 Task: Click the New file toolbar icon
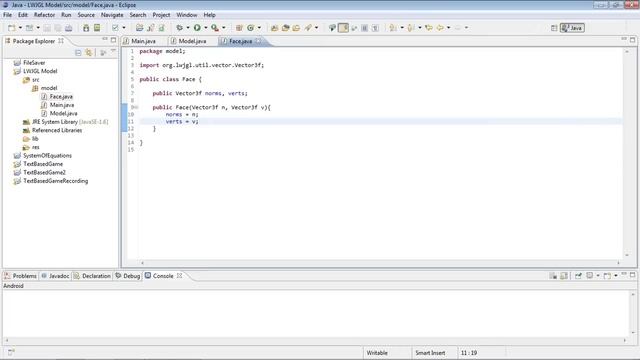point(11,28)
